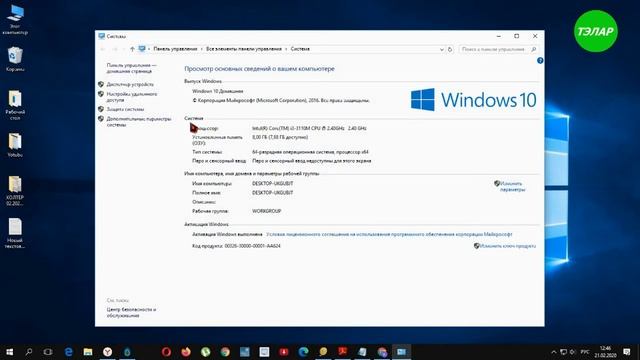This screenshot has height=360, width=640.
Task: Open the Windows Start menu
Action: click(9, 351)
